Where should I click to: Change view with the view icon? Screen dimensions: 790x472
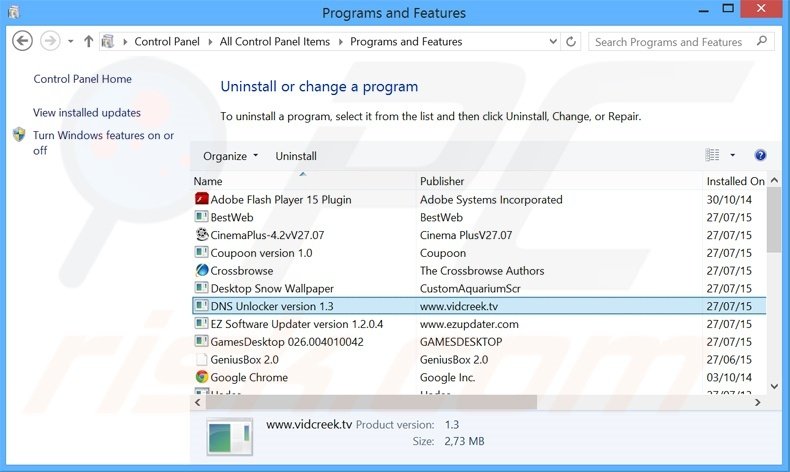click(x=712, y=155)
